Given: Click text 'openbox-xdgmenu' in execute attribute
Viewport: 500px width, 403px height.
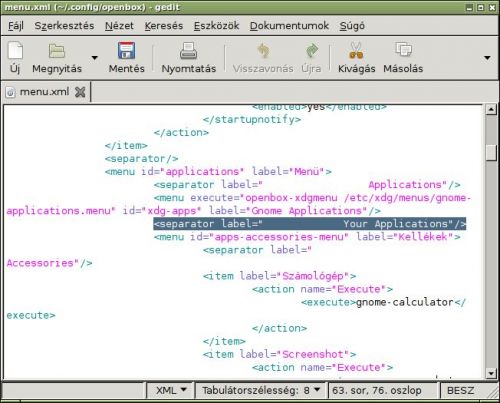Looking at the screenshot, I should [291, 198].
